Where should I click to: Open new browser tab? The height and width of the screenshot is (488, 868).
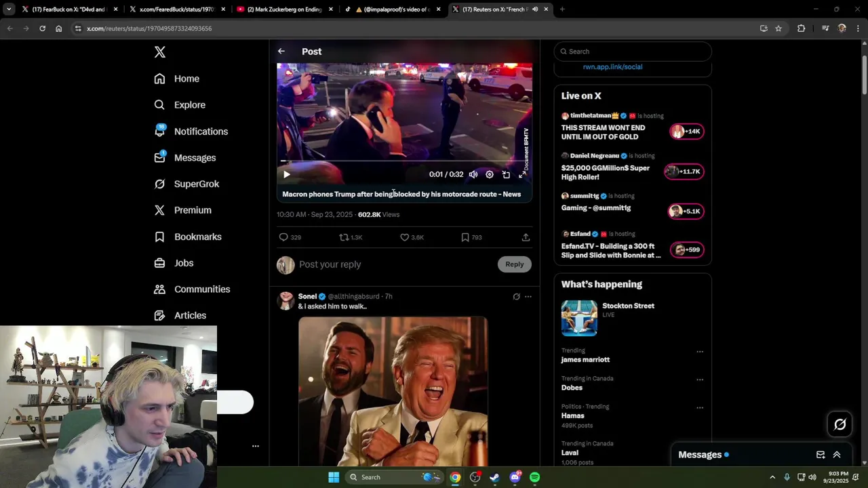tap(562, 9)
